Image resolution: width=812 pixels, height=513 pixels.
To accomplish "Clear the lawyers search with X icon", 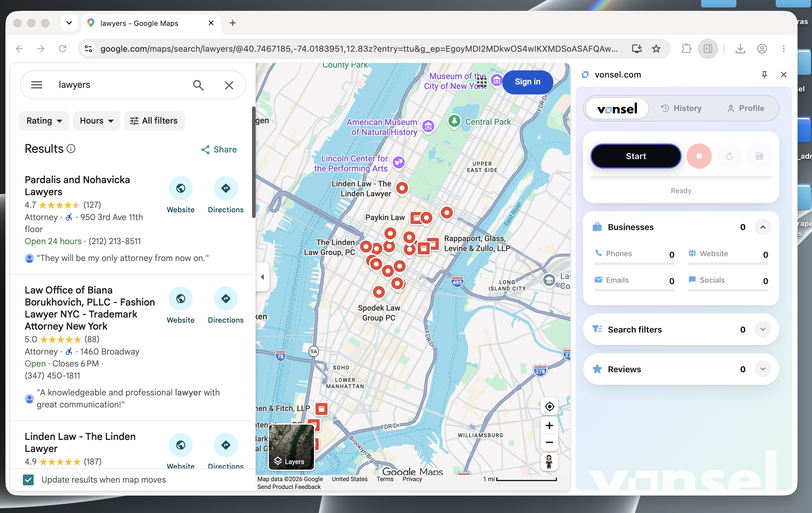I will click(x=229, y=85).
